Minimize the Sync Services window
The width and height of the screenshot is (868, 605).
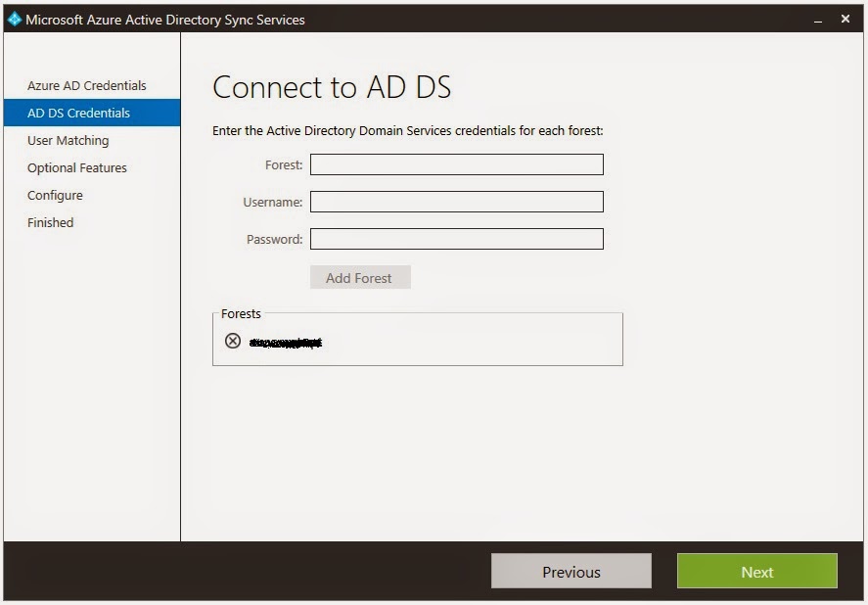(x=815, y=19)
